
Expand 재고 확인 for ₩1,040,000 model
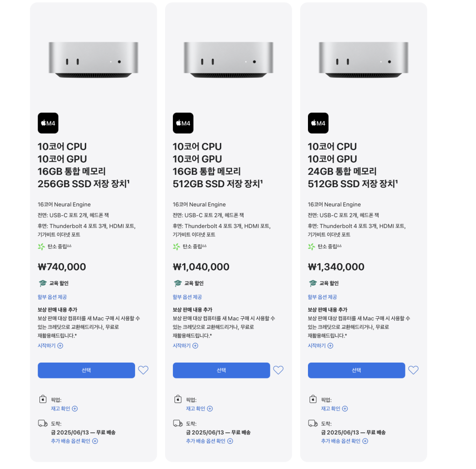tap(200, 408)
